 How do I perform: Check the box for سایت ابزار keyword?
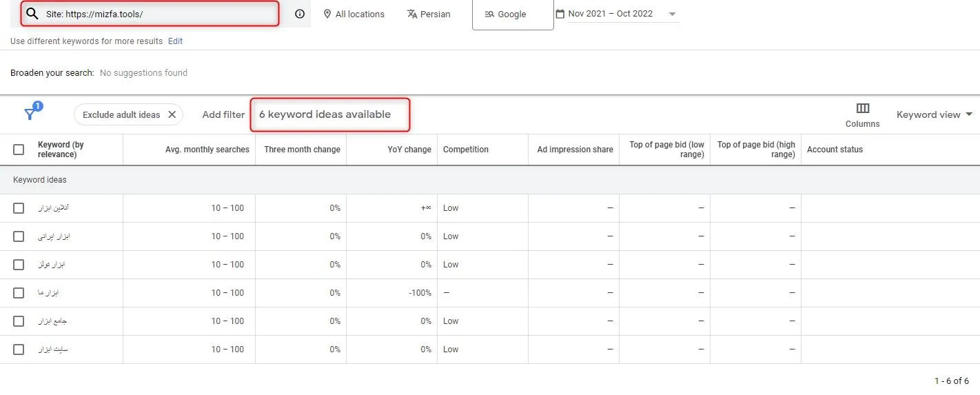[19, 350]
